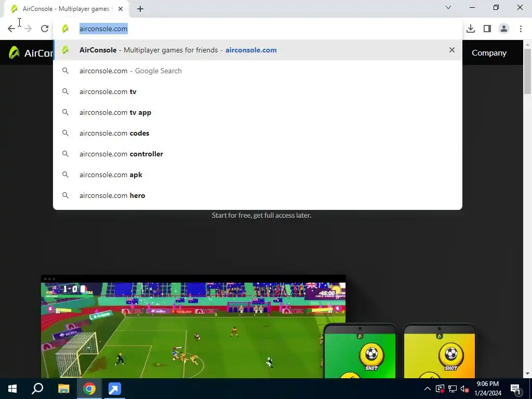Click the green phone controller SHOT button
This screenshot has height=399, width=532.
click(371, 357)
